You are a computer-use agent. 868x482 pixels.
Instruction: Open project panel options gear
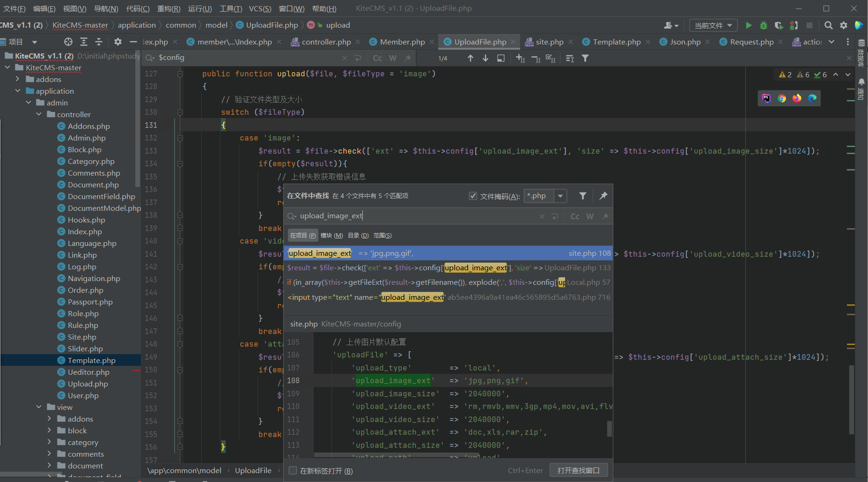click(118, 42)
